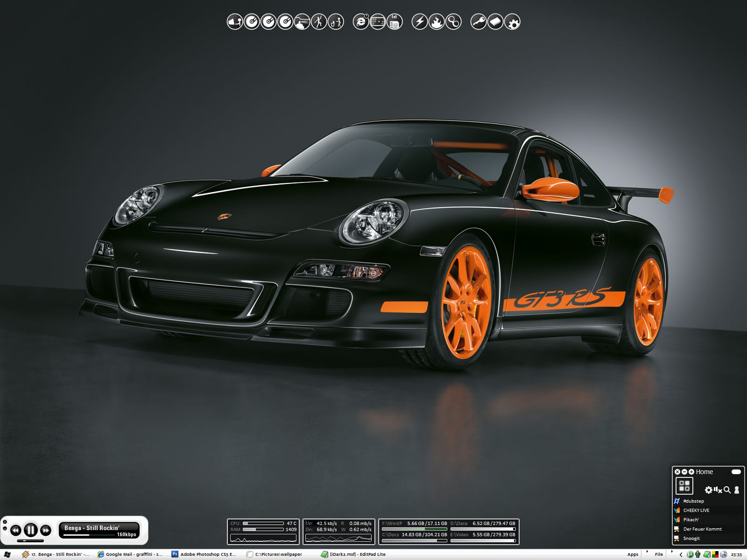Click the F:\WinXP disk usage entry

click(415, 526)
